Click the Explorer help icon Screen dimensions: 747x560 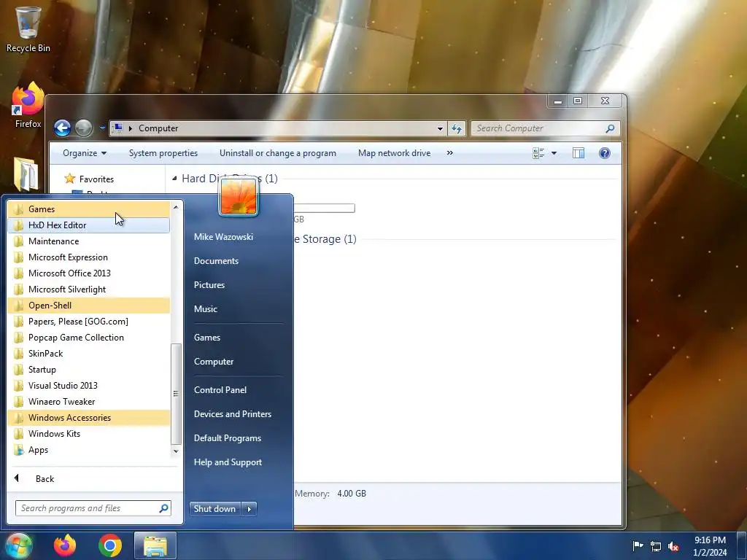pos(605,153)
